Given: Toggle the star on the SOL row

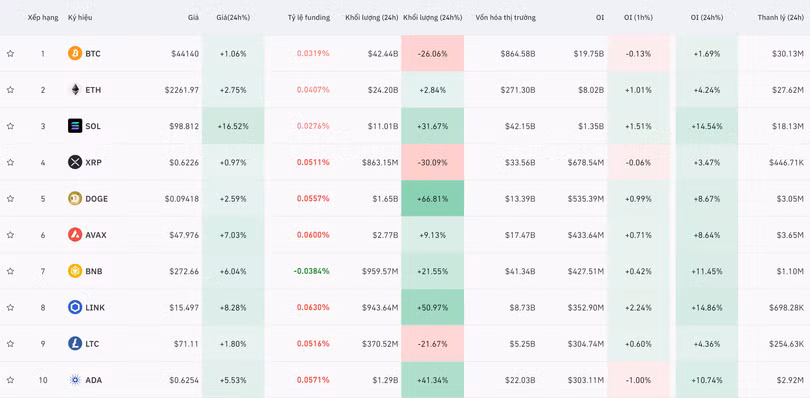Looking at the screenshot, I should [10, 126].
